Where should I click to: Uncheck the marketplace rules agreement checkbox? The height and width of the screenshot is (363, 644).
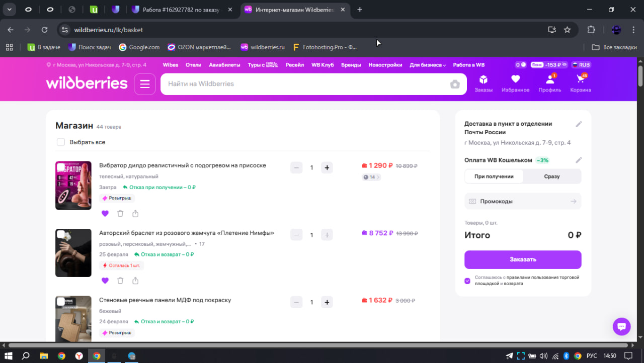(x=467, y=281)
